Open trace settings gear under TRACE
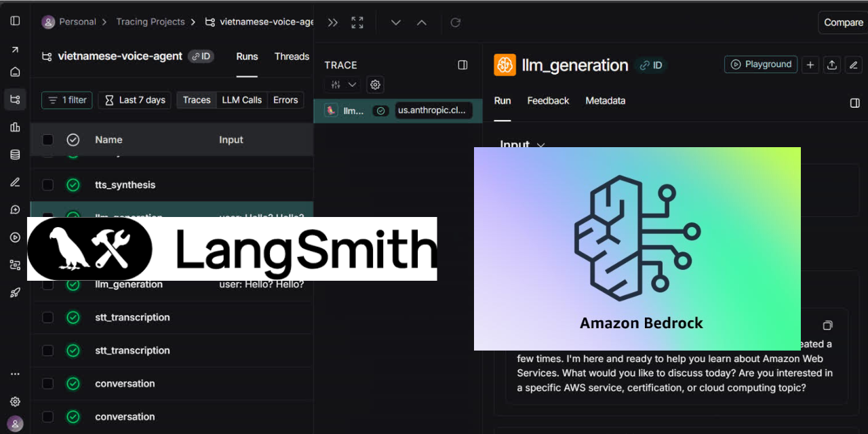 click(375, 85)
